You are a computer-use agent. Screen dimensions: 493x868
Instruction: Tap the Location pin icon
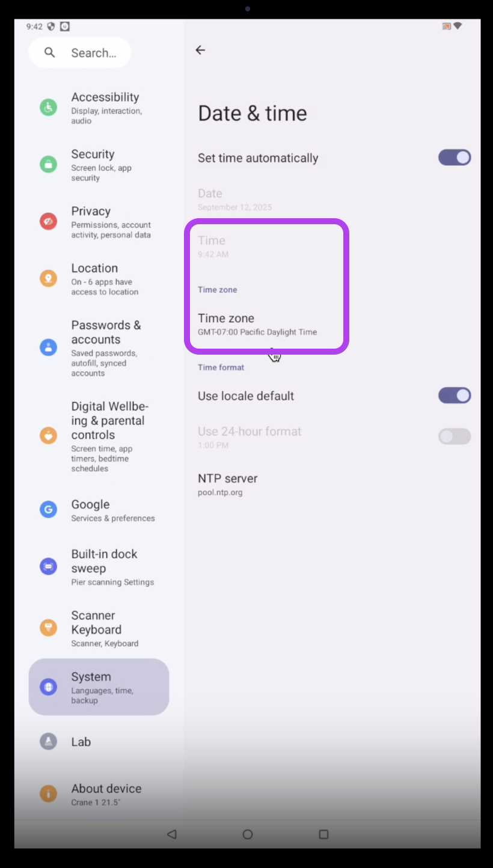coord(48,278)
